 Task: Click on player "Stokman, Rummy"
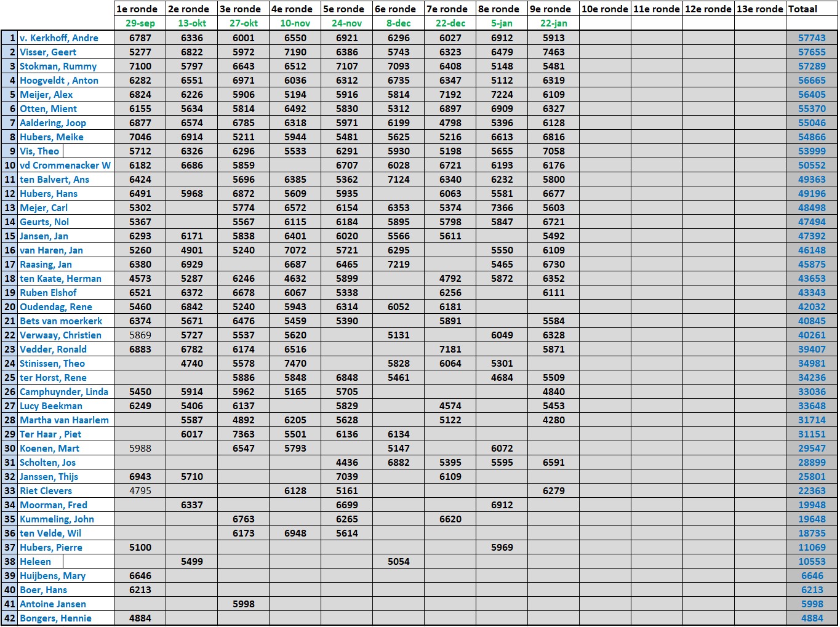point(58,66)
